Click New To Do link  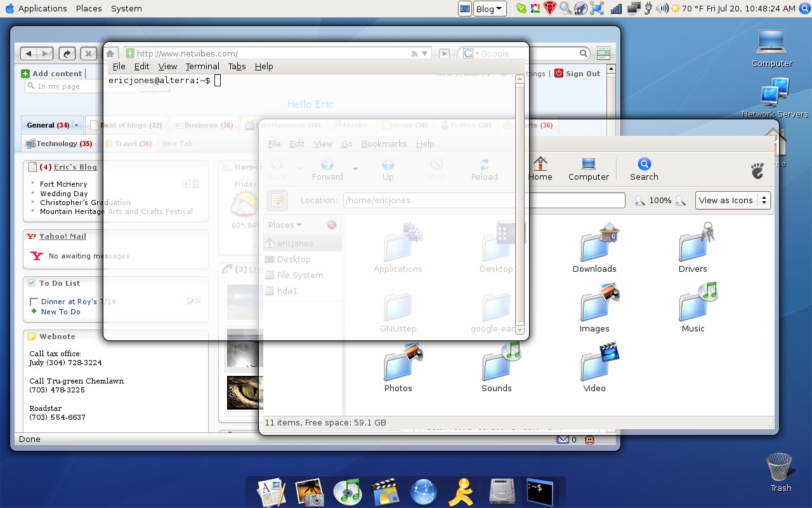coord(61,312)
